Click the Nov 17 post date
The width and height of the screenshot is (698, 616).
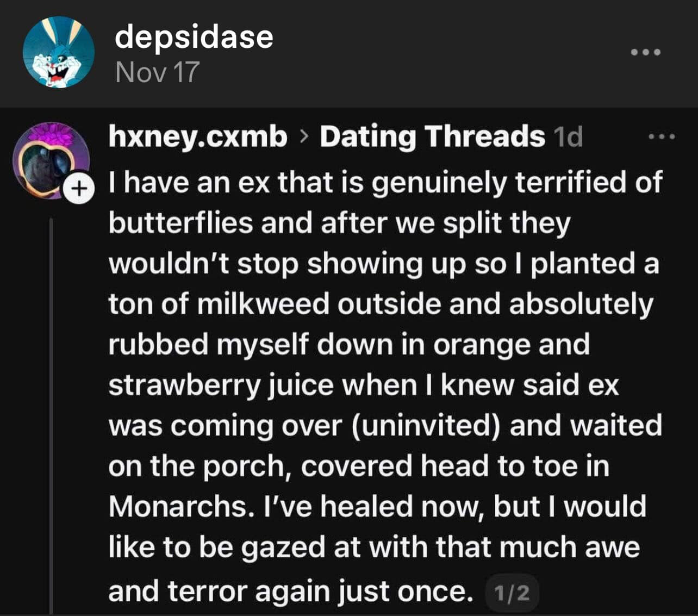pos(157,72)
